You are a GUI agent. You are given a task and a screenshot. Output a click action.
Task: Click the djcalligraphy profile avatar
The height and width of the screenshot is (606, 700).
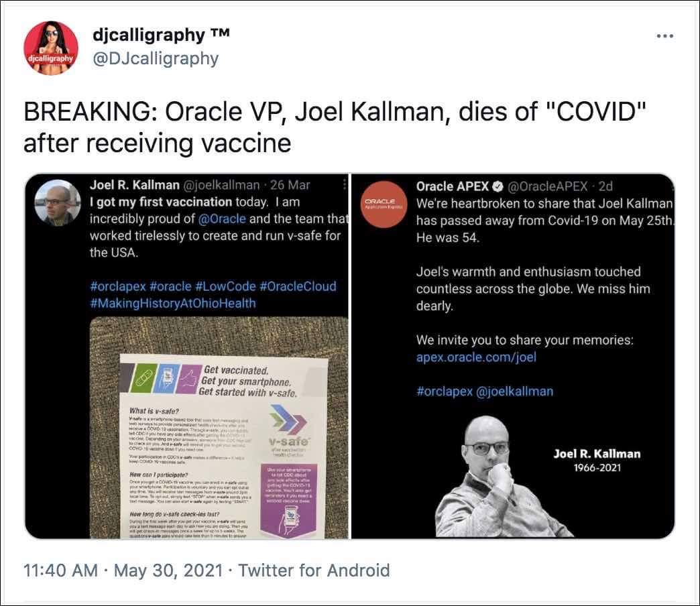[x=51, y=48]
